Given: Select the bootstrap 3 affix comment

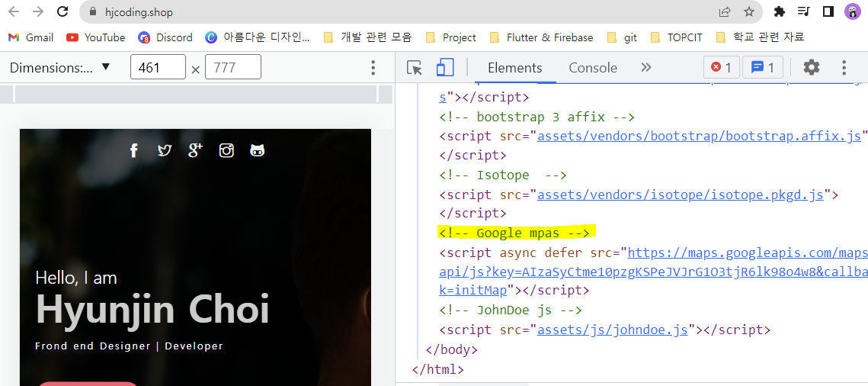Looking at the screenshot, I should [537, 117].
